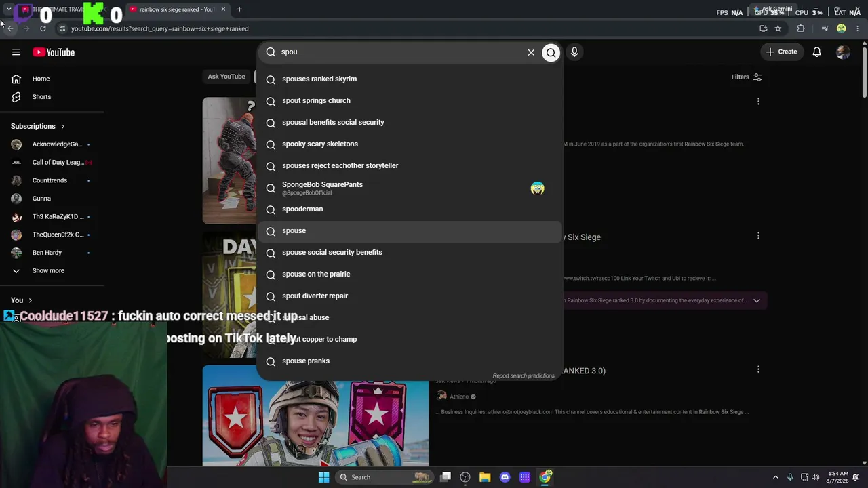The image size is (868, 488).
Task: Go to the YouTube logo home link
Action: tap(54, 52)
